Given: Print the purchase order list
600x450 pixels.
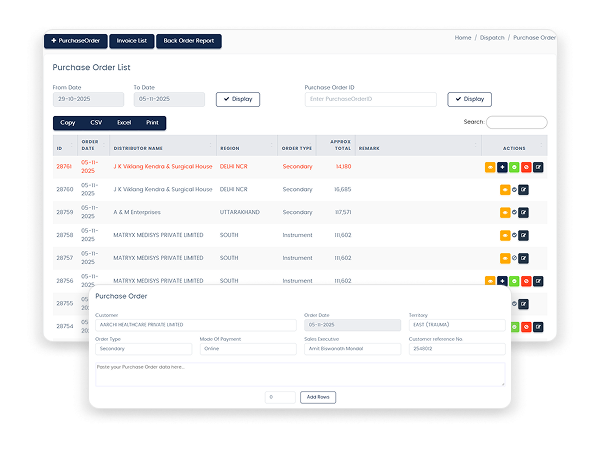Looking at the screenshot, I should [x=152, y=123].
